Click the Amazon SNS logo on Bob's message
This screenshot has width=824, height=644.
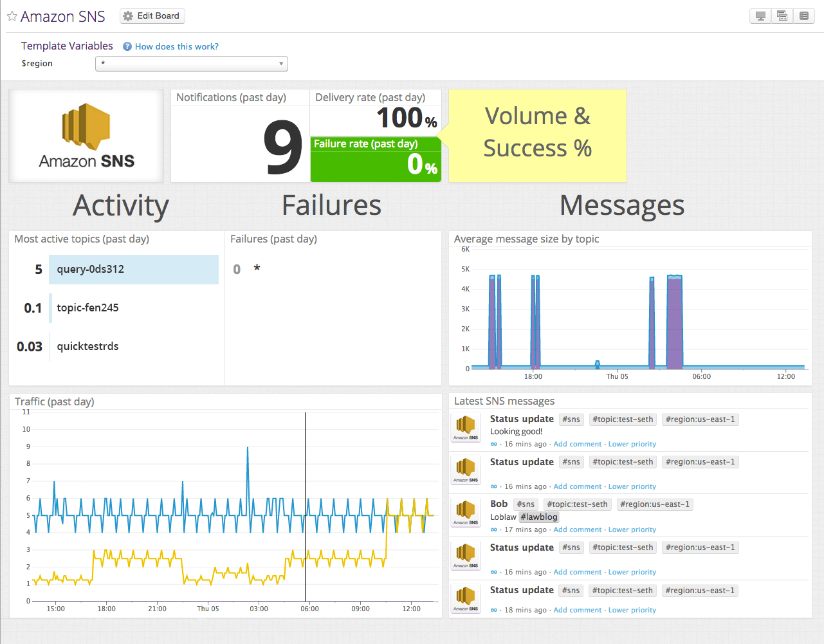point(464,512)
